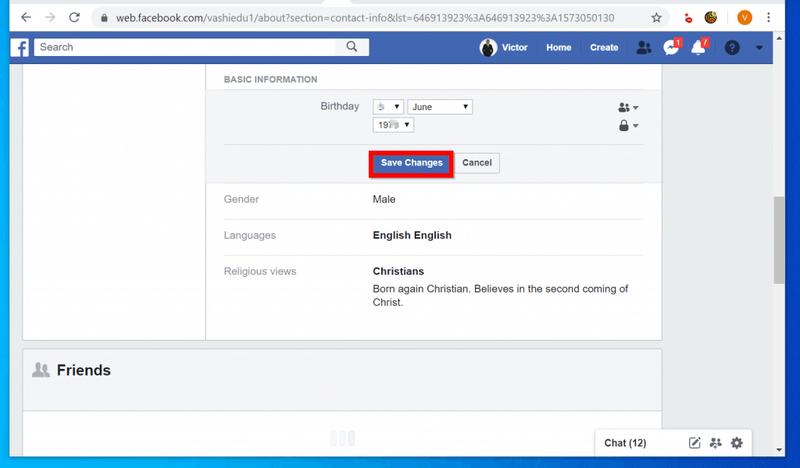Click the Facebook Search input field
Image resolution: width=800 pixels, height=468 pixels.
point(185,47)
